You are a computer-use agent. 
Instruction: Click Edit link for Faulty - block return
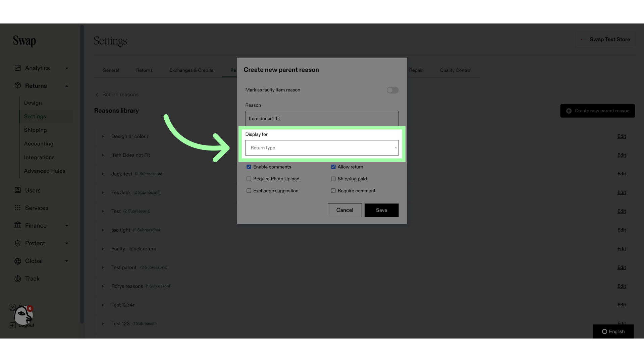tap(622, 249)
